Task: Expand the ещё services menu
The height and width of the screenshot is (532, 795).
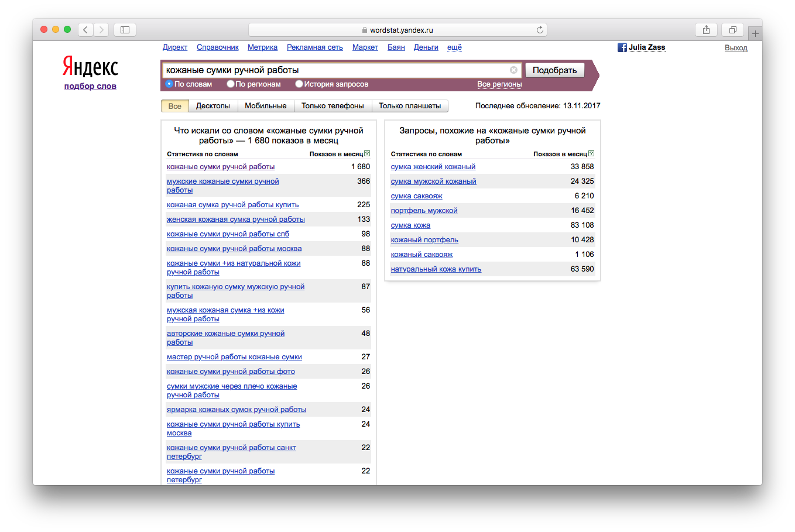Action: tap(454, 47)
